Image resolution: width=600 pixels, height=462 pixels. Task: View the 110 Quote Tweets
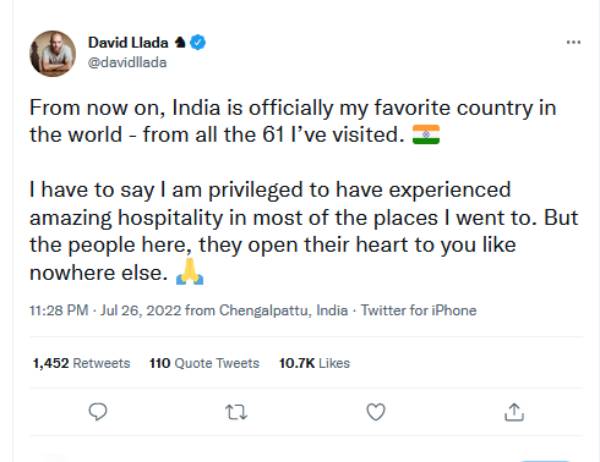(204, 363)
